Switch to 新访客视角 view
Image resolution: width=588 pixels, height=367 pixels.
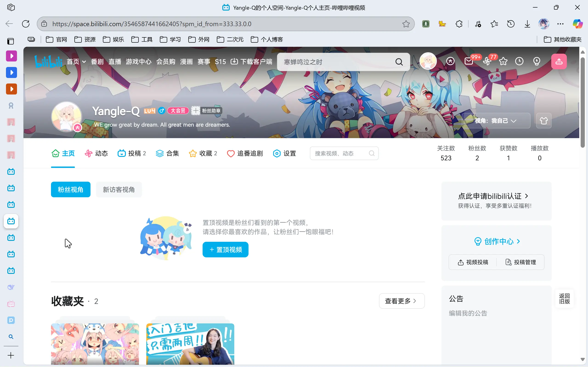[x=119, y=189]
